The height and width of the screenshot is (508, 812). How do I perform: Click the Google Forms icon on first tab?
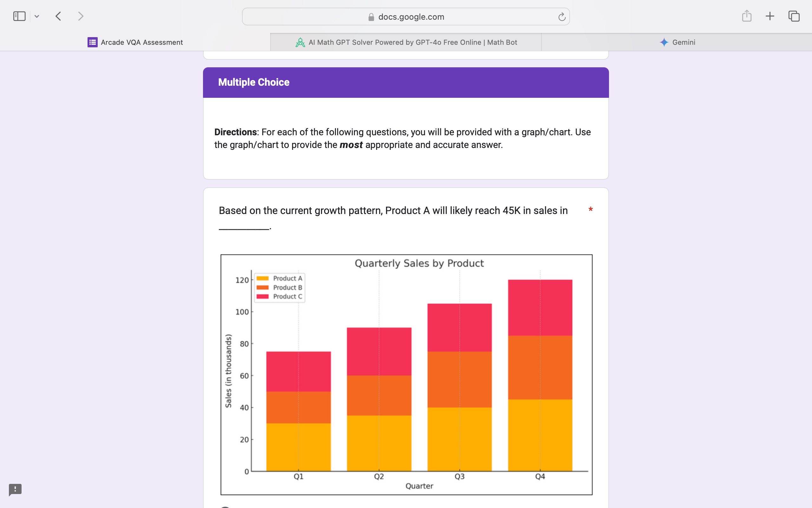coord(93,42)
